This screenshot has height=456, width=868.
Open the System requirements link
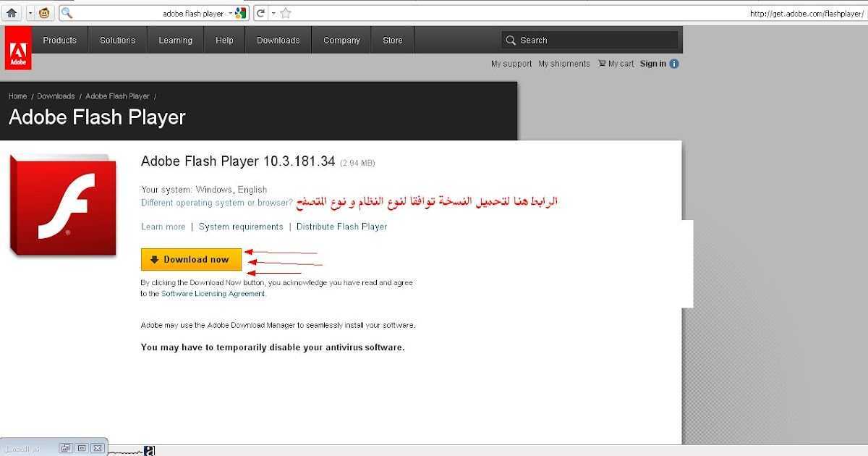(241, 227)
